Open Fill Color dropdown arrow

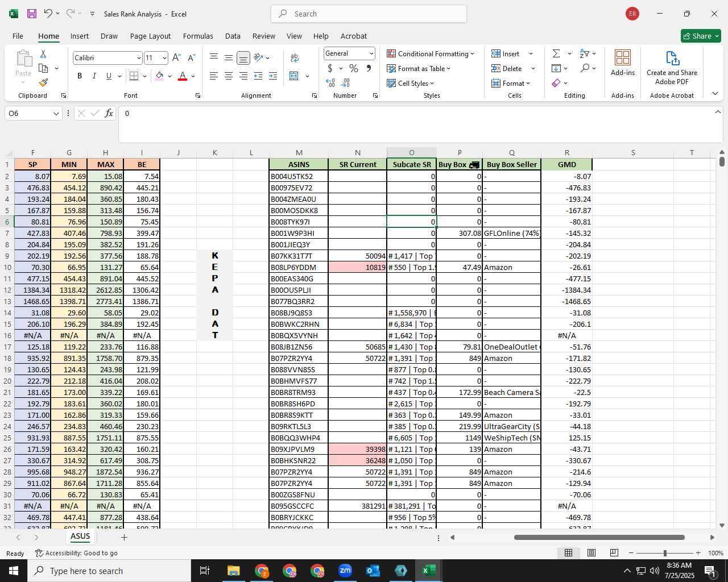(x=169, y=76)
